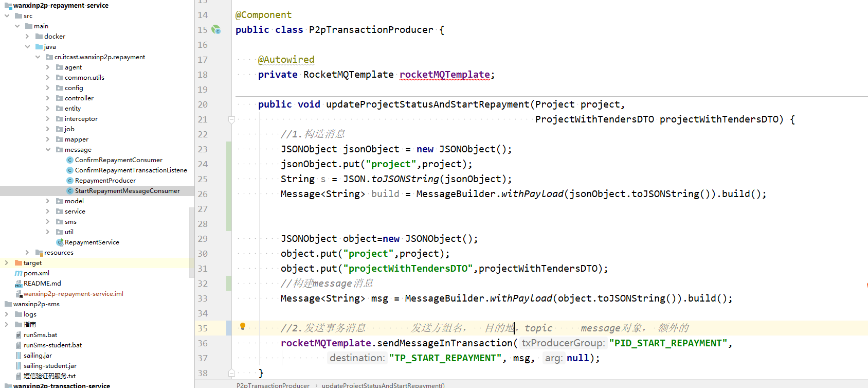The image size is (868, 388).
Task: Expand the common.utils package arrow
Action: point(48,78)
